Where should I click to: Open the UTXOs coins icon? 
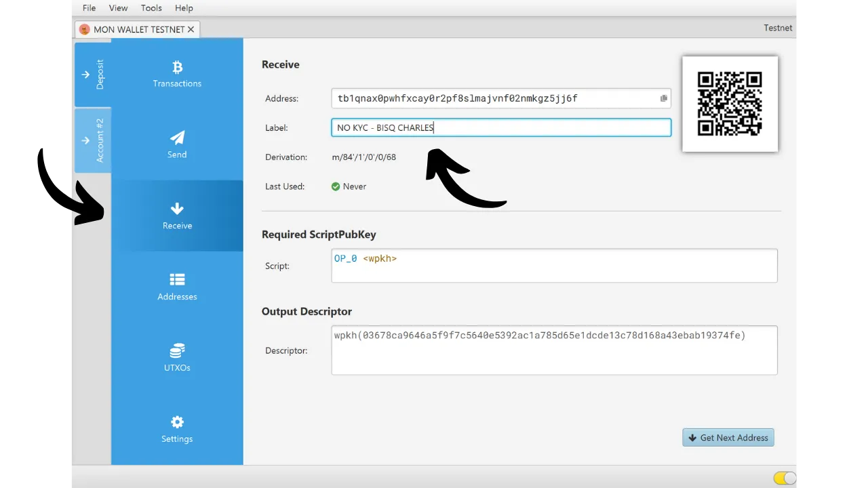[177, 350]
